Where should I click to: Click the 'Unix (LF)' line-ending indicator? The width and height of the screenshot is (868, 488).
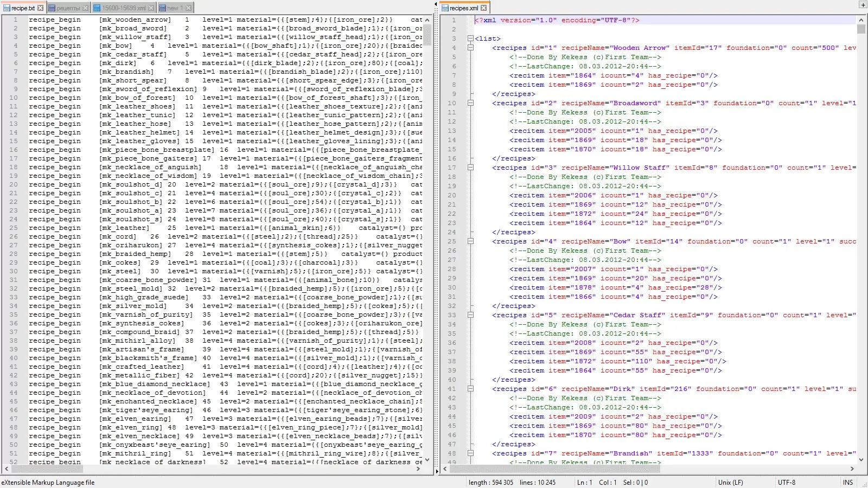point(731,483)
